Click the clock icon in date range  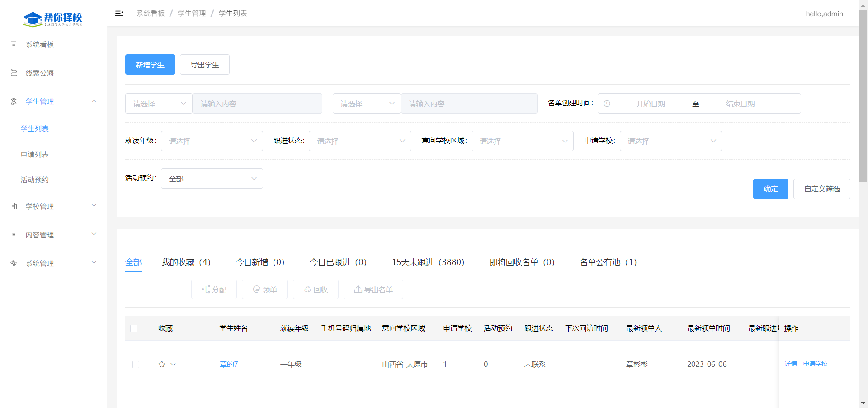(x=607, y=104)
